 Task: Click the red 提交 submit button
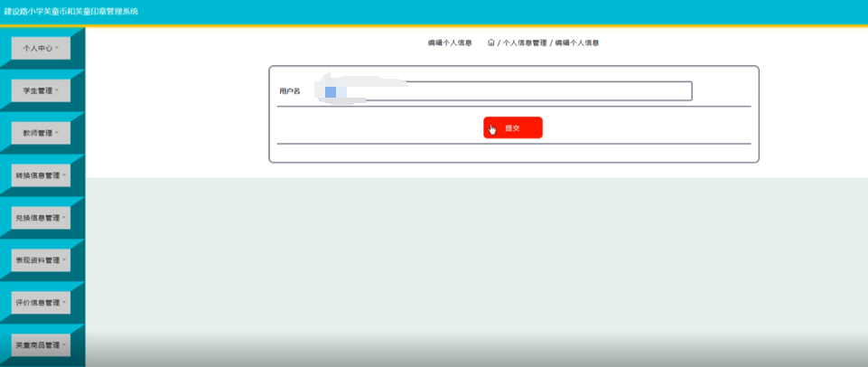click(x=513, y=127)
